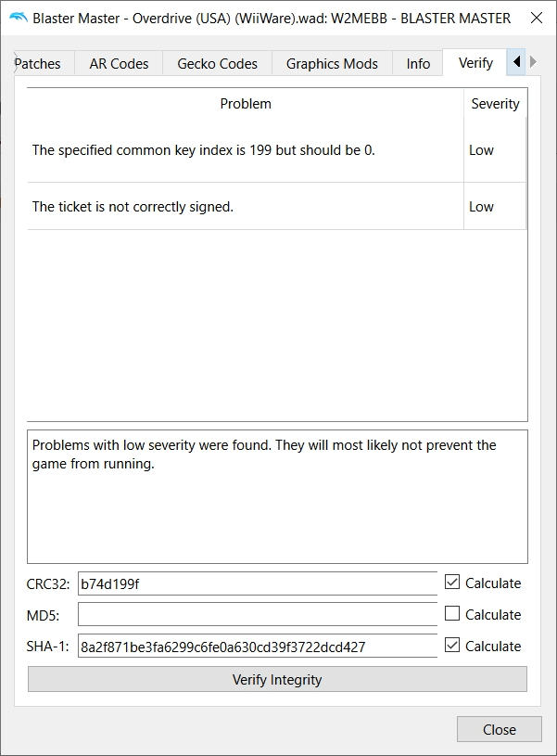
Task: Click inside the CRC32 hash field
Action: 258,583
